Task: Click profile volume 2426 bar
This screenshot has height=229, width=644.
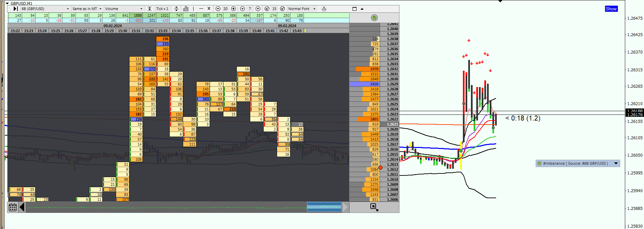Action: click(365, 84)
